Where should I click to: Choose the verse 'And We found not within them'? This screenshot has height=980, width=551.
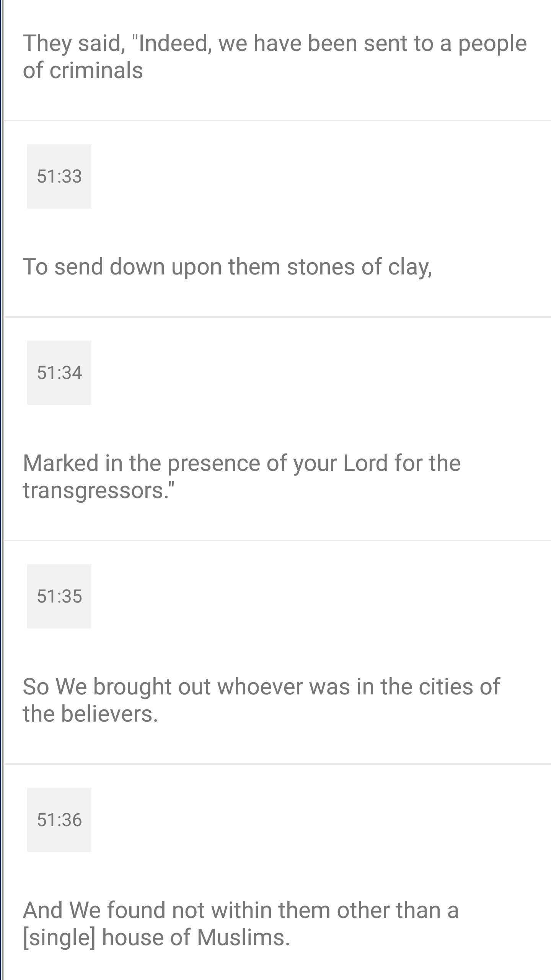click(x=241, y=924)
